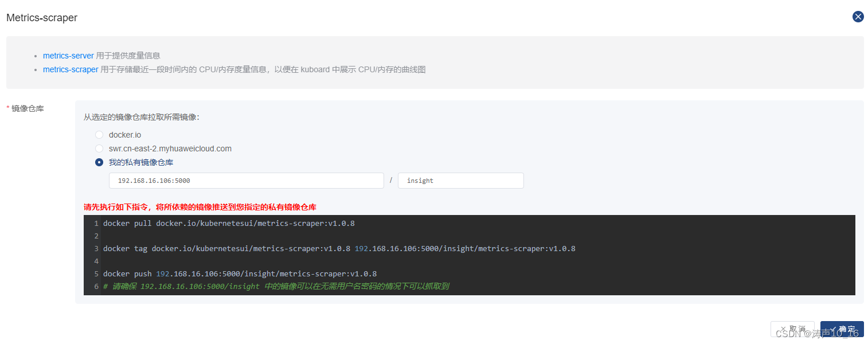Click the docker pull command line
Image resolution: width=868 pixels, height=344 pixels.
point(229,224)
